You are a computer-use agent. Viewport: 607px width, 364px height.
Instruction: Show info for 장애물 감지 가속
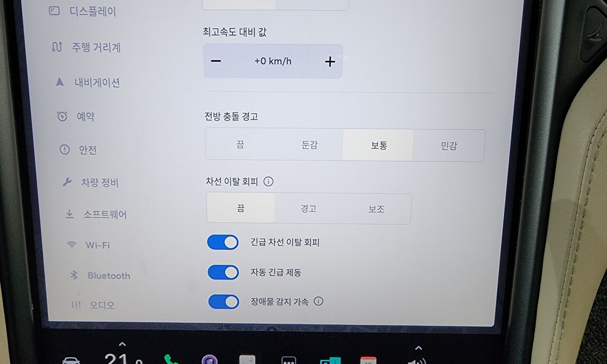(318, 301)
